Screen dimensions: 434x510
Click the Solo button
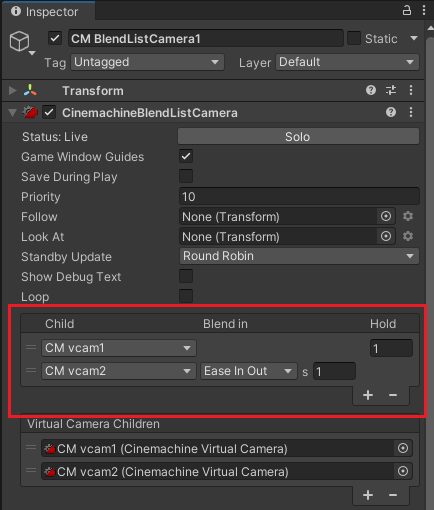pos(298,136)
